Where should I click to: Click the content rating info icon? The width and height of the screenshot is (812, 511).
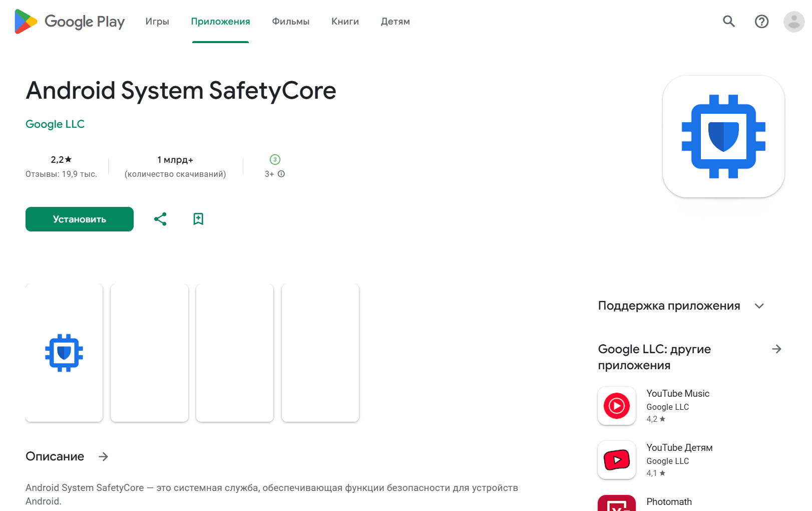tap(281, 174)
